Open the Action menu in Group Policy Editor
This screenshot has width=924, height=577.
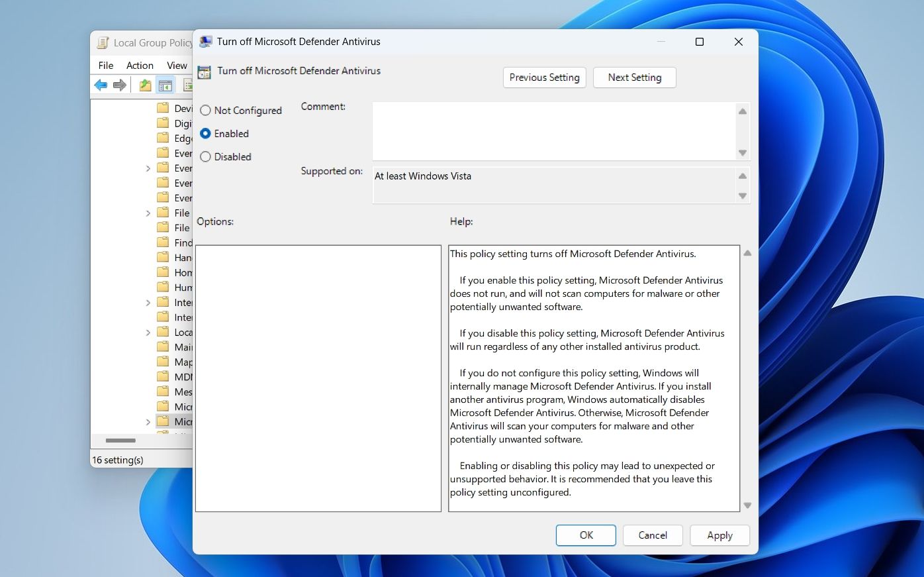pyautogui.click(x=140, y=66)
